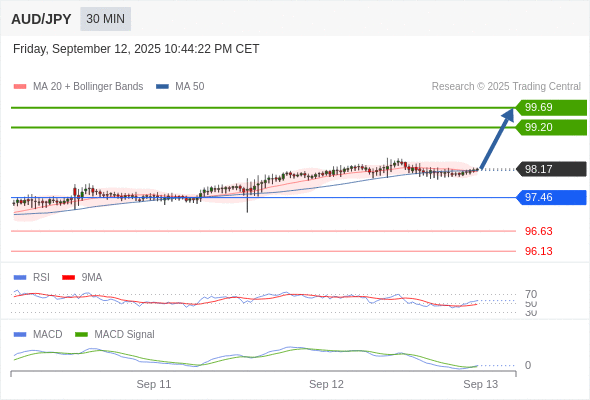Click the Research Trading Central copyright text
Screen dimensions: 590x400
(506, 87)
